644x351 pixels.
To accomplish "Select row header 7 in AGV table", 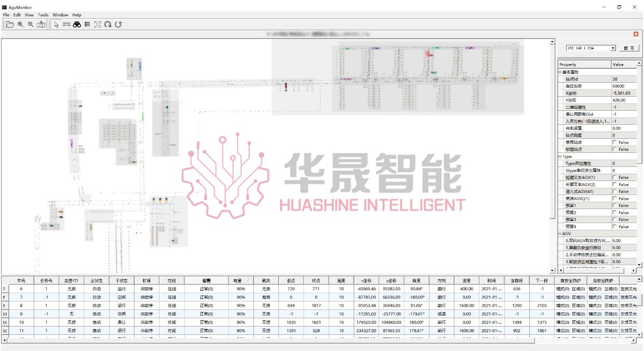I will [x=5, y=289].
